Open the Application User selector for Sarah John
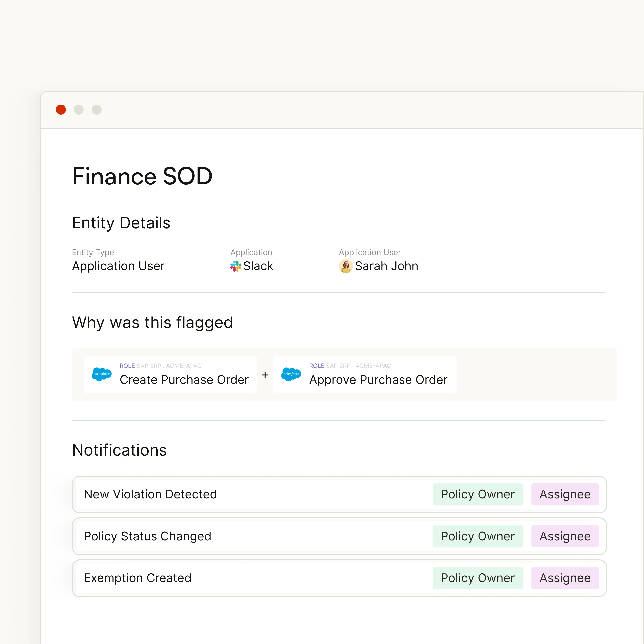The image size is (644, 644). (x=378, y=266)
